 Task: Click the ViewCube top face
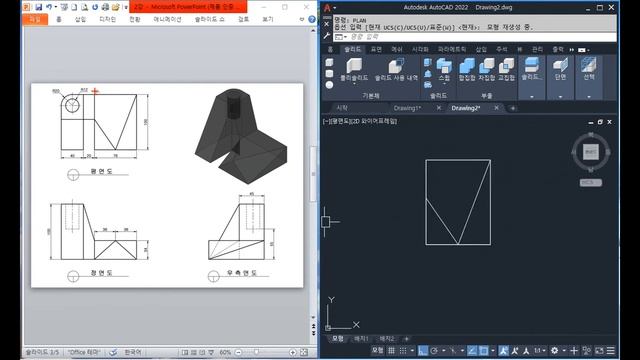click(591, 152)
